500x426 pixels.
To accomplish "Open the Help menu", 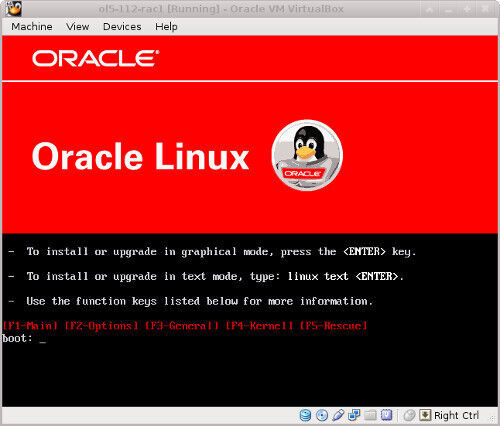I will (x=166, y=27).
